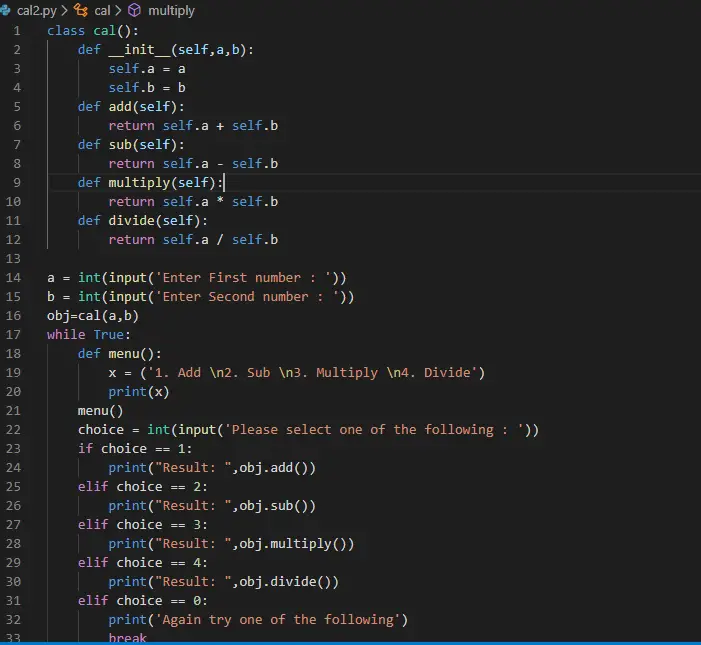The height and width of the screenshot is (645, 701).
Task: Click line number 1 in gutter
Action: [x=17, y=31]
